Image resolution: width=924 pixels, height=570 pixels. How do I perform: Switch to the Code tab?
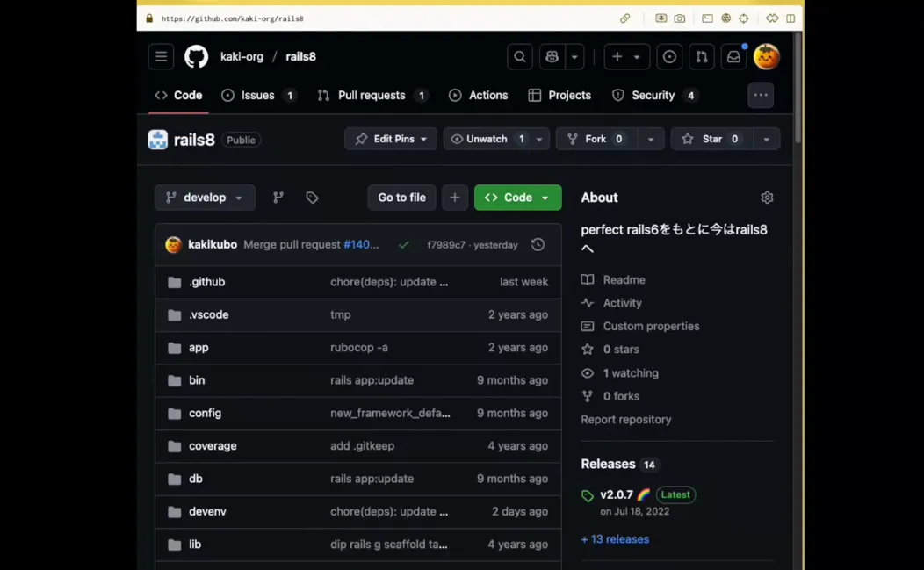[x=178, y=96]
